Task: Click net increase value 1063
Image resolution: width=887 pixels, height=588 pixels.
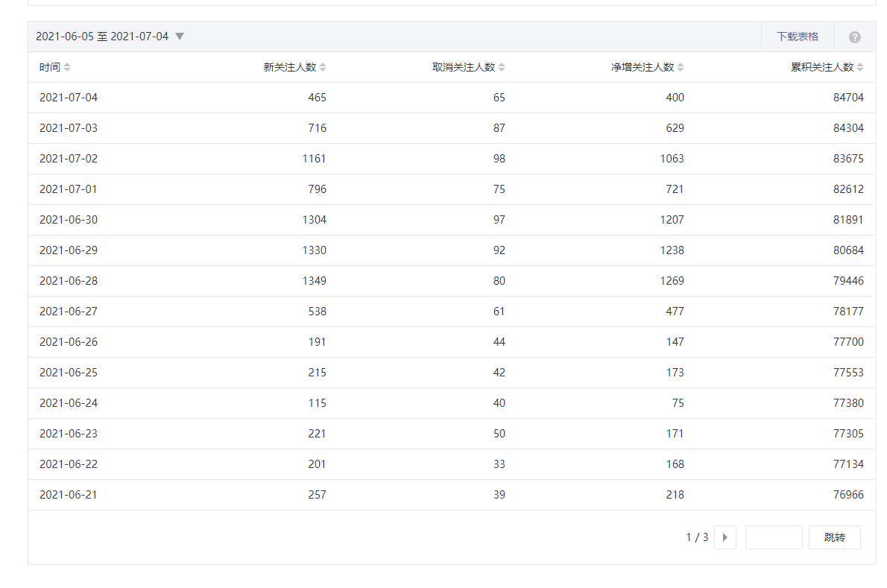Action: [672, 159]
